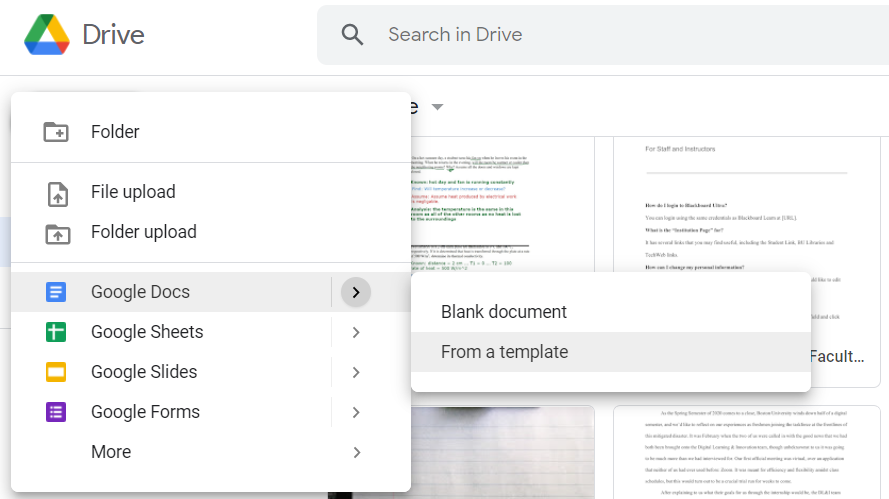The width and height of the screenshot is (889, 499).
Task: Expand the Google Forms submenu arrow
Action: pos(356,412)
